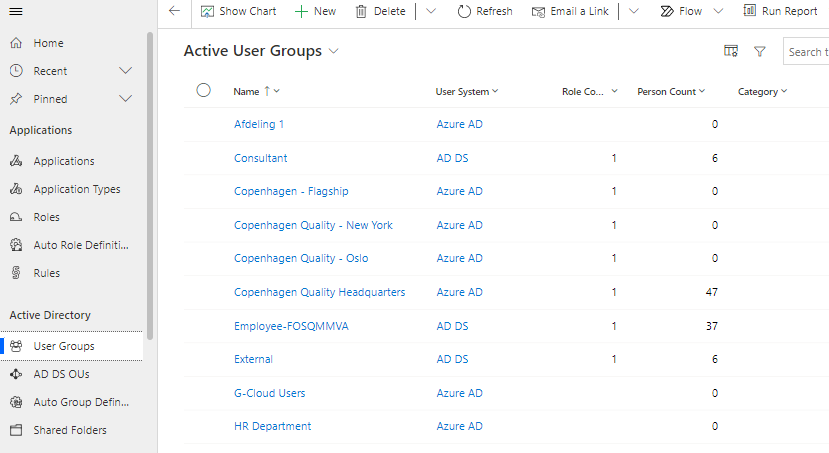
Task: Toggle the select all rows checkbox
Action: click(204, 91)
